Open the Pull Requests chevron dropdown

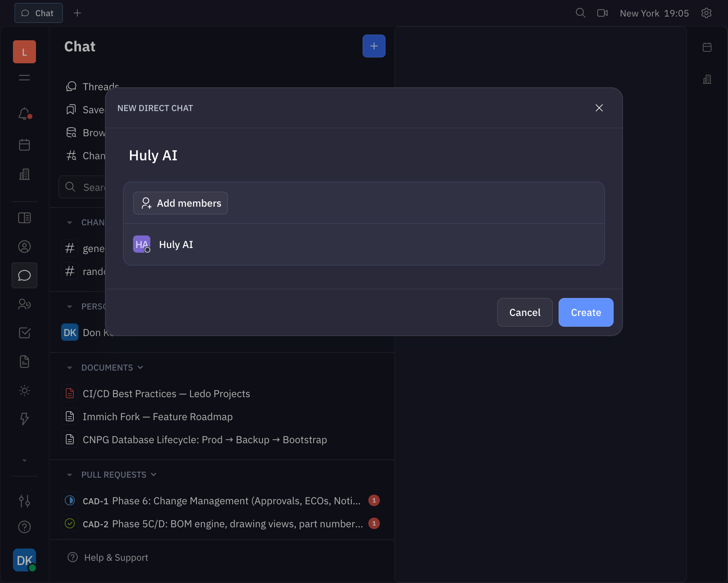coord(154,474)
